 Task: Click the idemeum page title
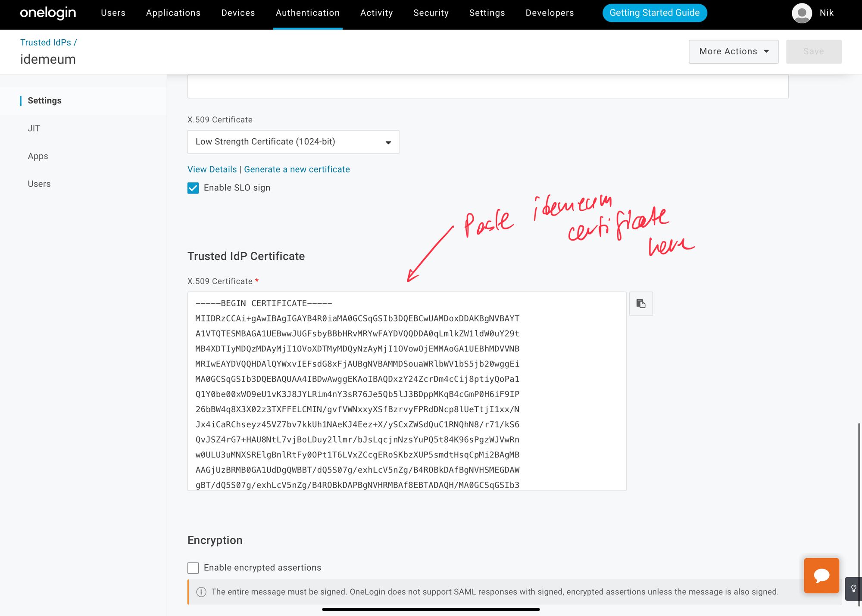click(x=48, y=59)
